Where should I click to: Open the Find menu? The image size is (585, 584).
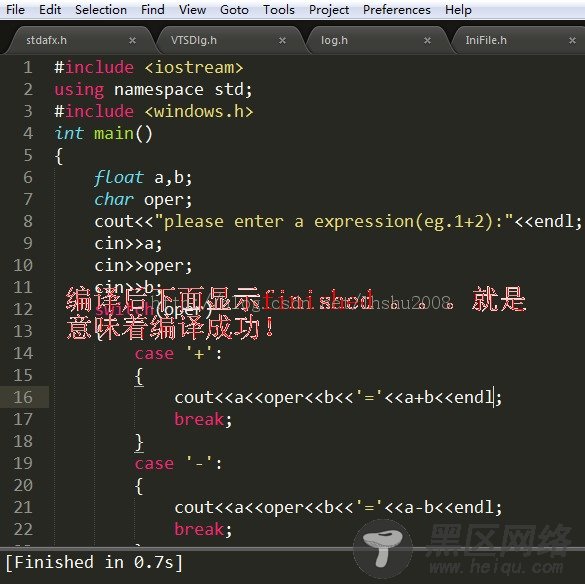pos(153,9)
